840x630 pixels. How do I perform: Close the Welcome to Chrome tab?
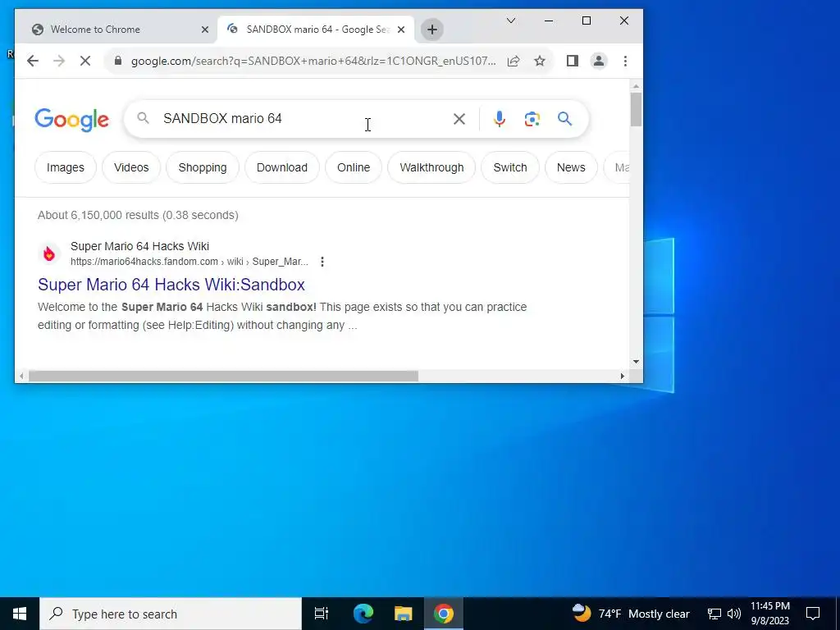(x=204, y=30)
